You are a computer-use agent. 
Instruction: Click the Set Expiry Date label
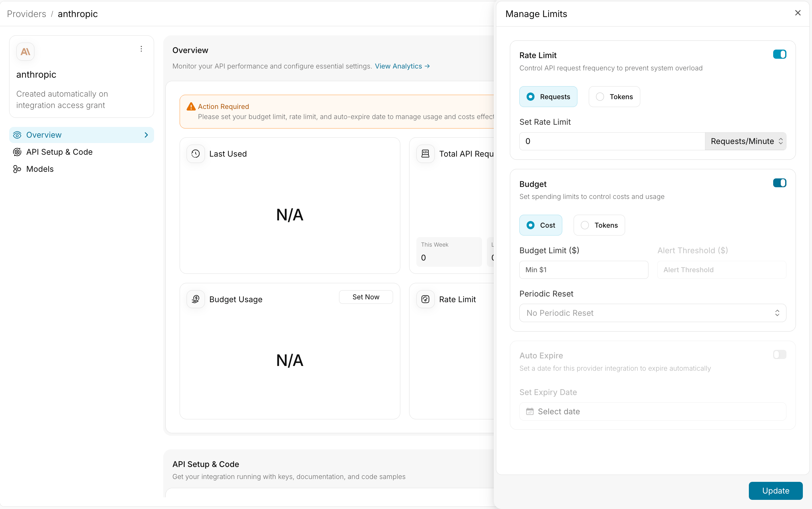point(548,392)
